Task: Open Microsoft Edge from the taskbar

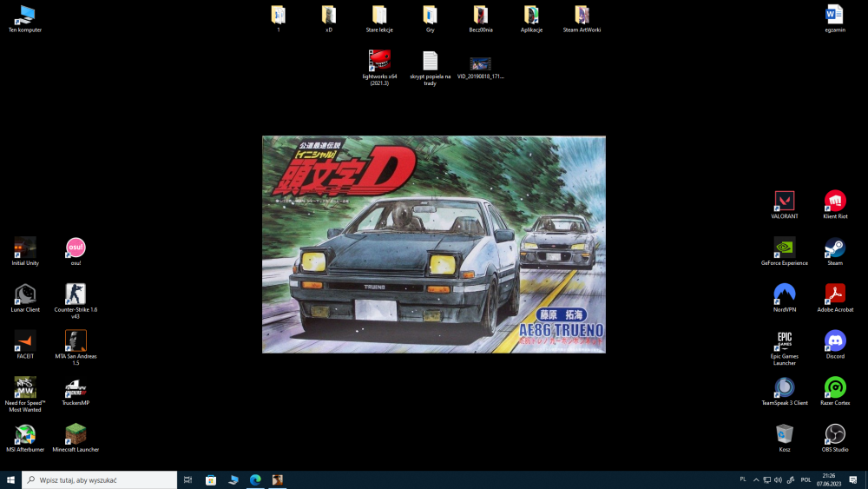Action: click(x=255, y=480)
